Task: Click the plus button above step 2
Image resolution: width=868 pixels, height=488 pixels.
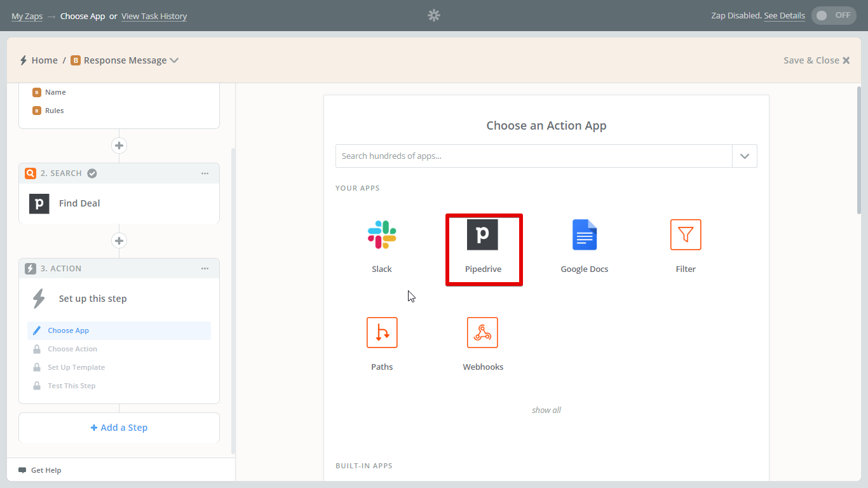Action: (119, 146)
